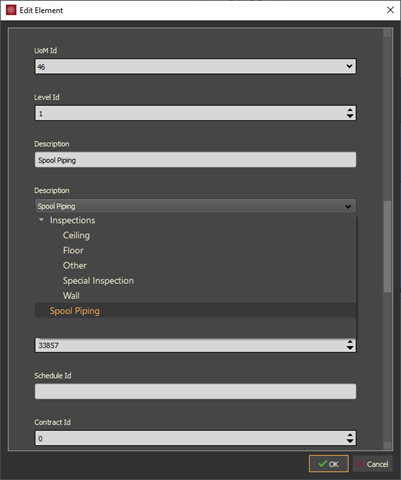The image size is (401, 480).
Task: Open the UoM Id dropdown arrow
Action: pos(349,66)
